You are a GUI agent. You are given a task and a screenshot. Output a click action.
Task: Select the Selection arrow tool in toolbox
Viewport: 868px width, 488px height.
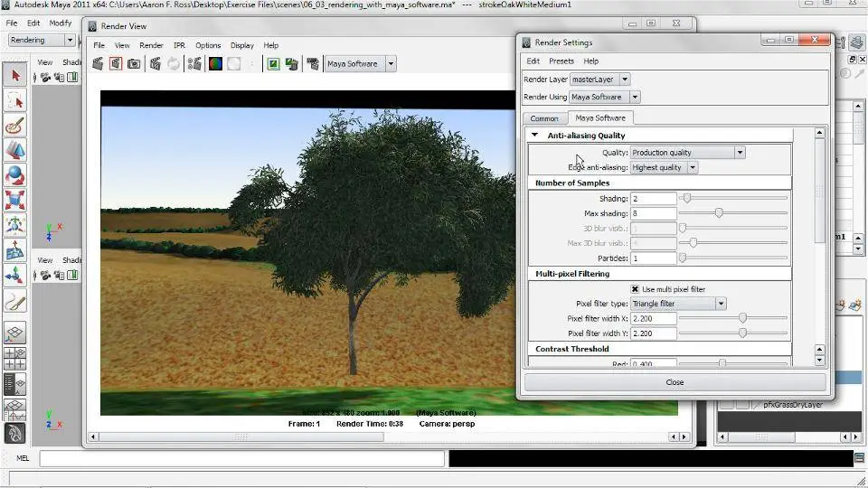(14, 75)
